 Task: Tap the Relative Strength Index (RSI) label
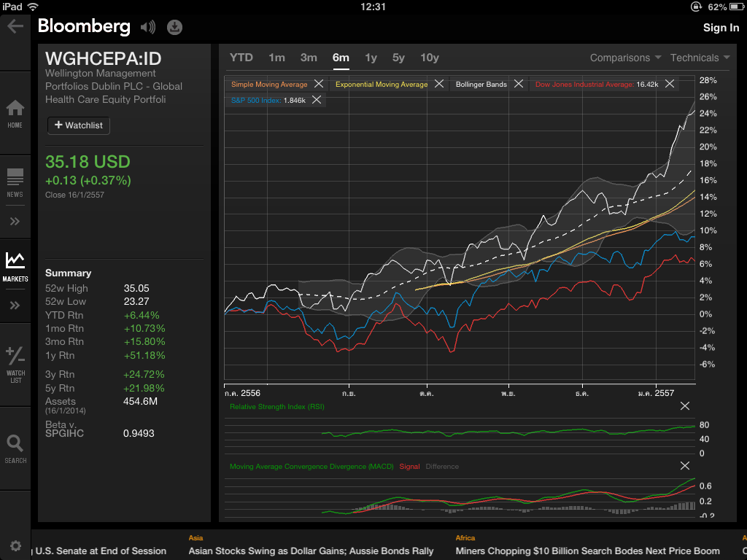click(x=276, y=407)
